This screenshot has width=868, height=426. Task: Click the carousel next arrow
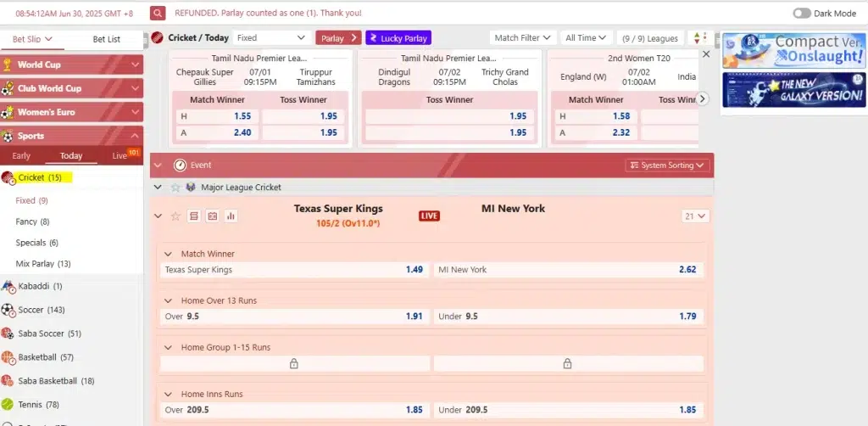click(703, 98)
